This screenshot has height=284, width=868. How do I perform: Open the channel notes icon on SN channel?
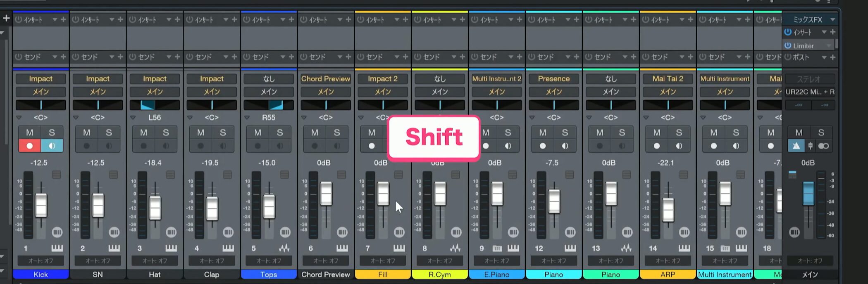click(113, 175)
